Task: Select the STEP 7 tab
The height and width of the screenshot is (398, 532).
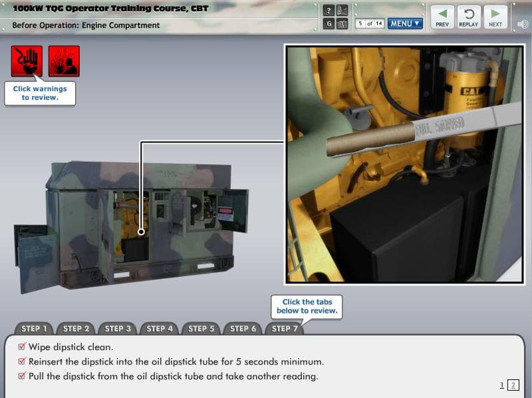Action: click(285, 328)
